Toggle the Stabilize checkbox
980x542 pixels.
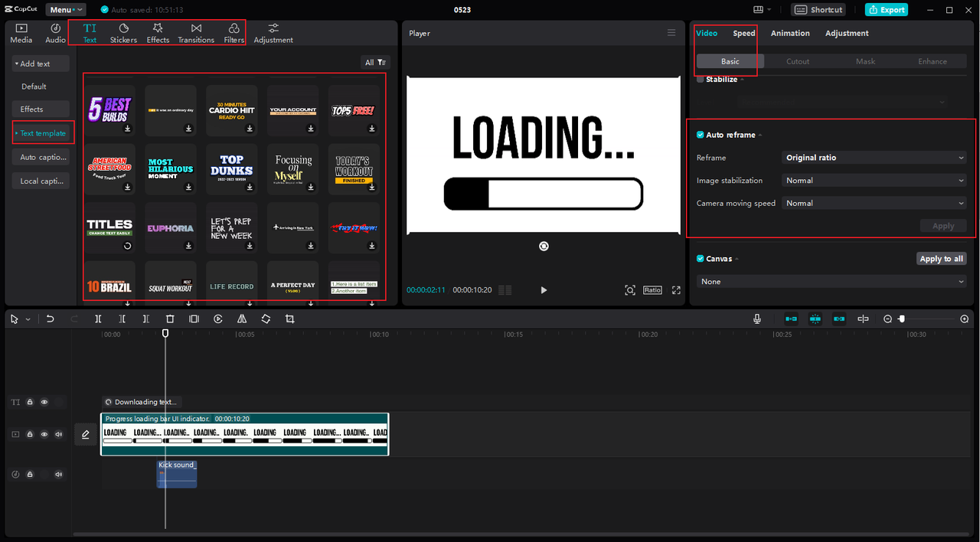tap(701, 79)
